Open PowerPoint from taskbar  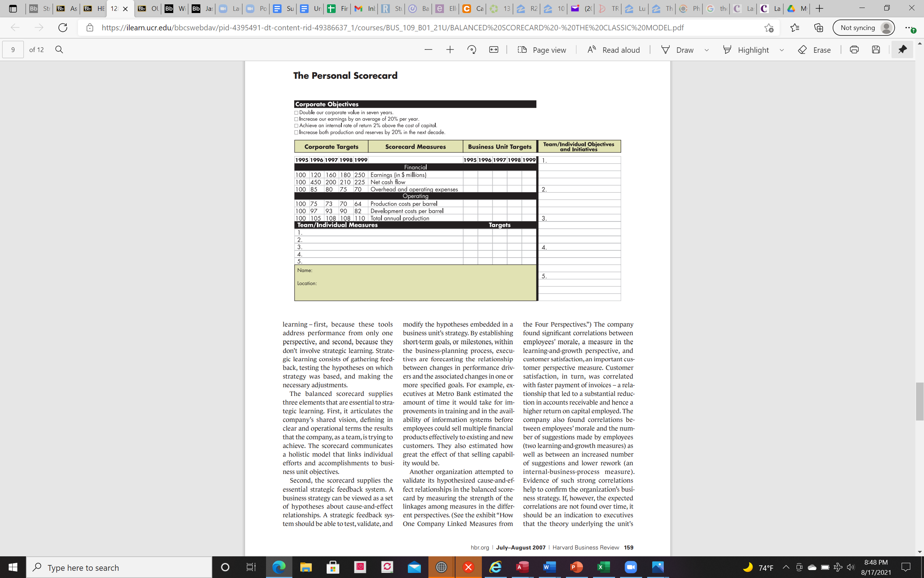(576, 567)
